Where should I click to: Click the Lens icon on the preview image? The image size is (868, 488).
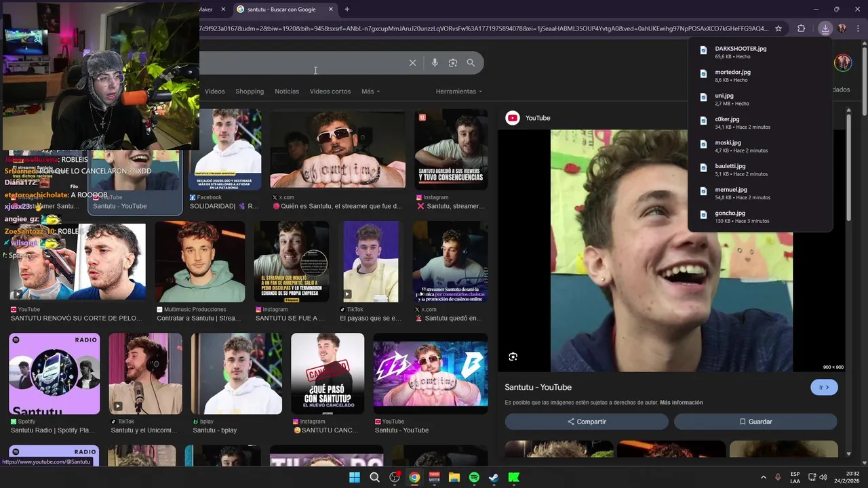(513, 357)
